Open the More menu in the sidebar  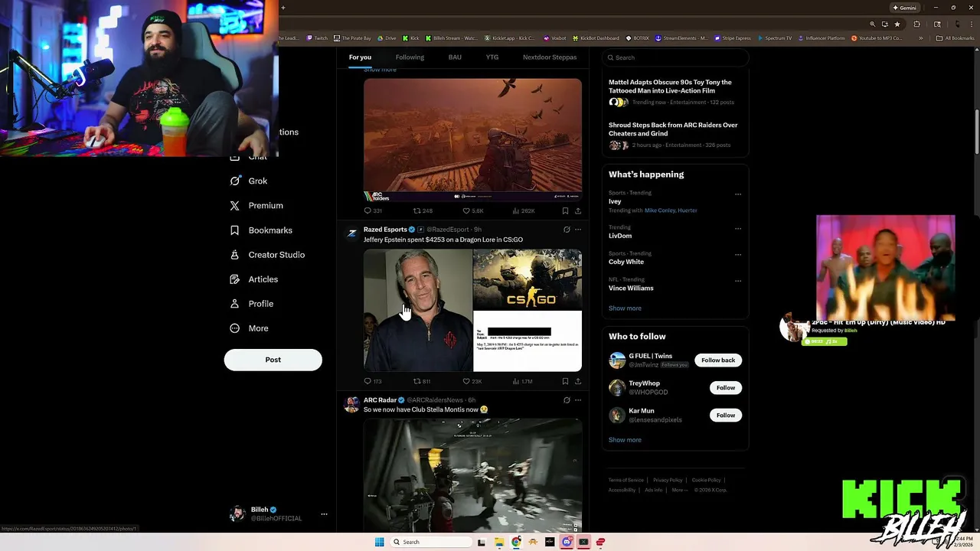pyautogui.click(x=250, y=328)
